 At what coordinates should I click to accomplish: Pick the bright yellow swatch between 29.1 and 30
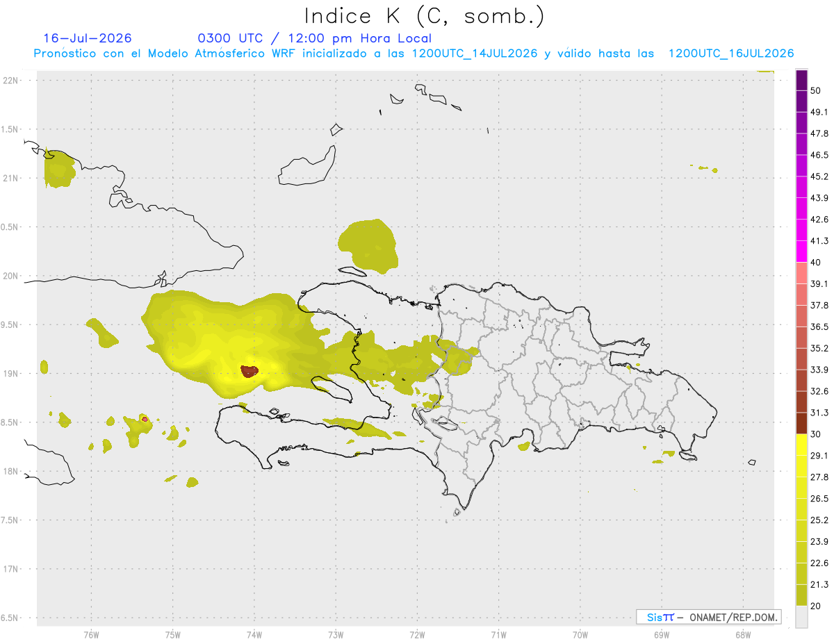pos(801,445)
